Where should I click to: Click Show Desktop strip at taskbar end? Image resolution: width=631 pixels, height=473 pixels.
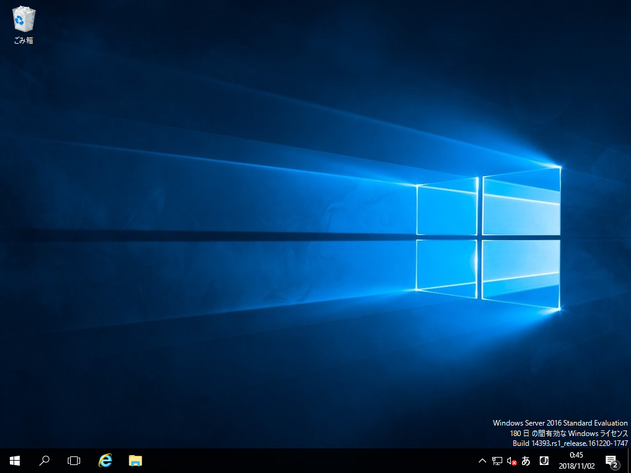629,461
